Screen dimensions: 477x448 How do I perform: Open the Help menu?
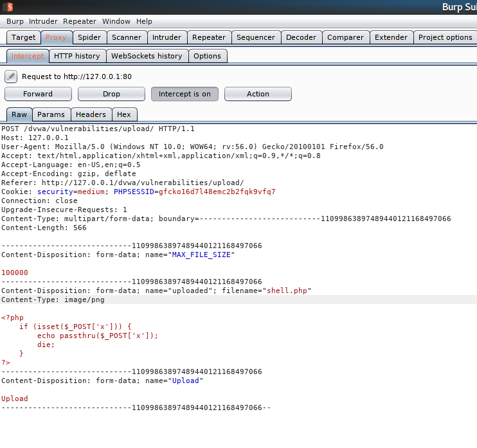click(x=144, y=21)
